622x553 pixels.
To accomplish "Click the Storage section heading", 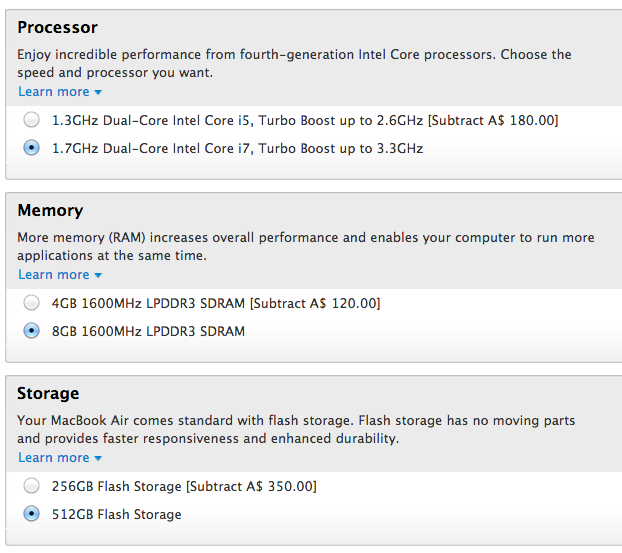I will [x=48, y=393].
